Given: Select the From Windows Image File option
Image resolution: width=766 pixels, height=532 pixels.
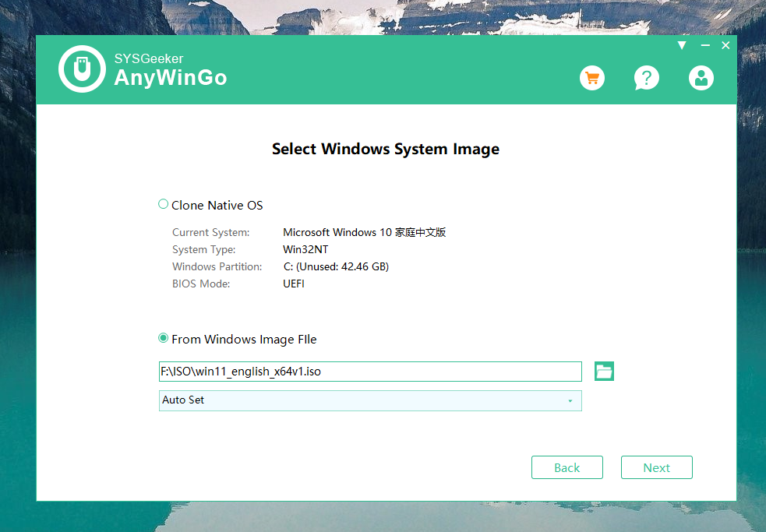Looking at the screenshot, I should tap(163, 338).
